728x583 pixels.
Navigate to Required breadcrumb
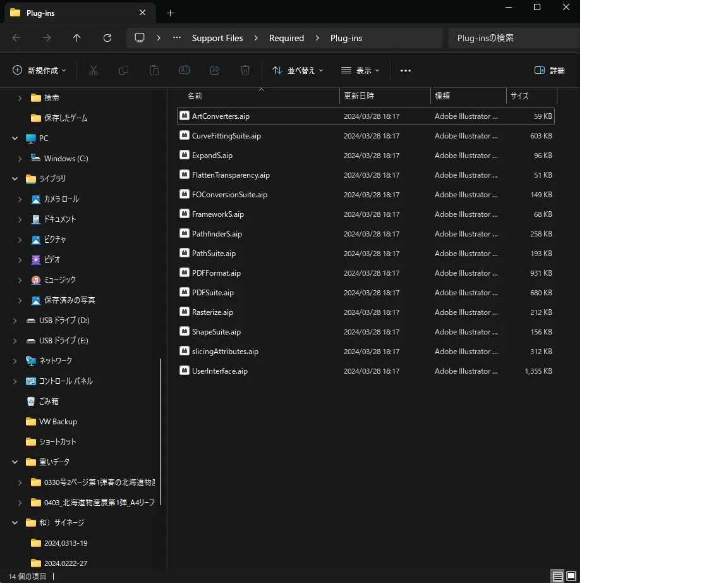pyautogui.click(x=286, y=38)
